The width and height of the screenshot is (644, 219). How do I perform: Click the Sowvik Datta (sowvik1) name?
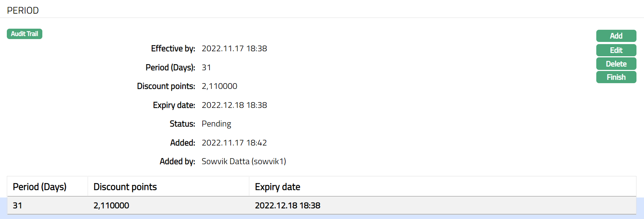pos(244,161)
